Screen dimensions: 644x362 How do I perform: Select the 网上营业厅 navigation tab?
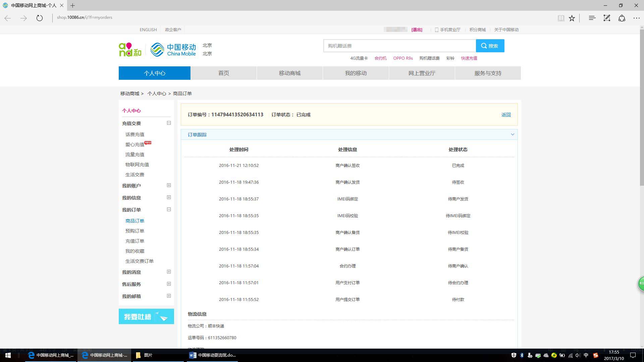(x=422, y=73)
